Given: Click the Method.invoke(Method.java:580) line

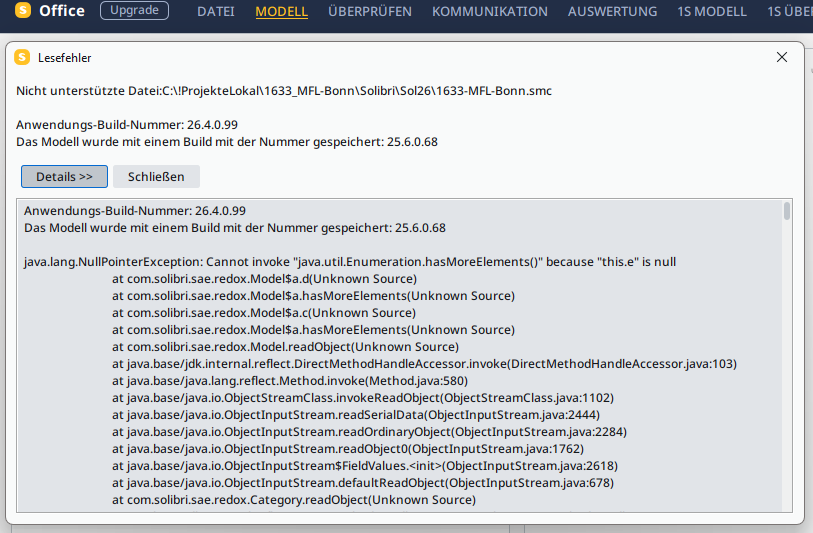Looking at the screenshot, I should (290, 381).
